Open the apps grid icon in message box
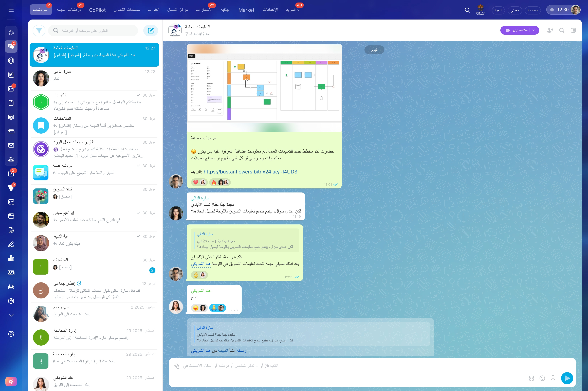The width and height of the screenshot is (588, 391). coord(531,378)
